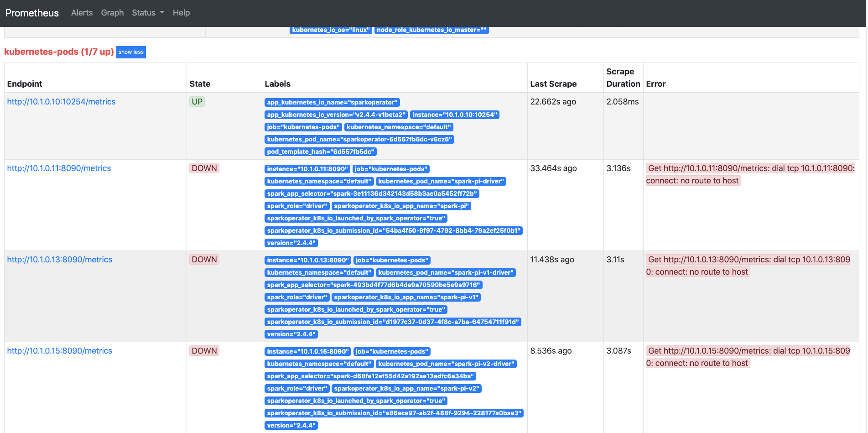868x433 pixels.
Task: Click label instance="10.1.0.11:8090"
Action: point(307,169)
